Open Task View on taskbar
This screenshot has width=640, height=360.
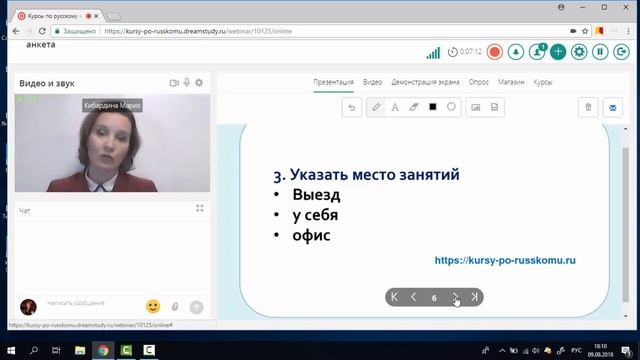point(56,350)
